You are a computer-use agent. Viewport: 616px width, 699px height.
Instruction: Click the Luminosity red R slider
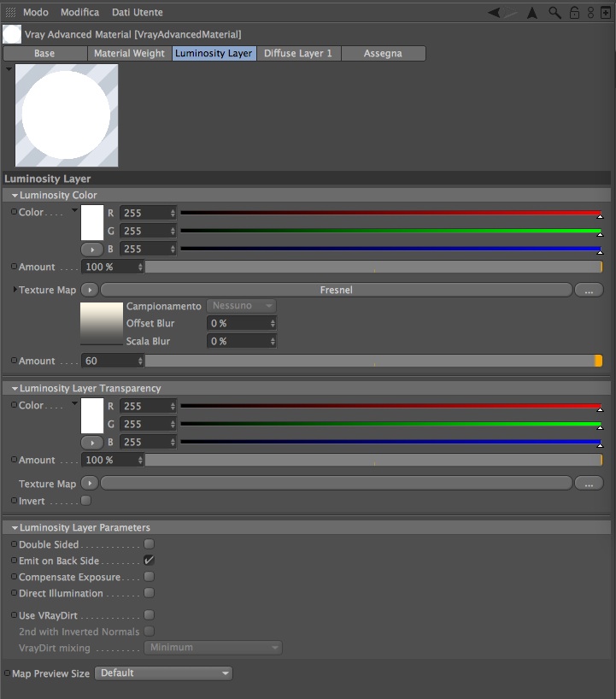pos(391,213)
